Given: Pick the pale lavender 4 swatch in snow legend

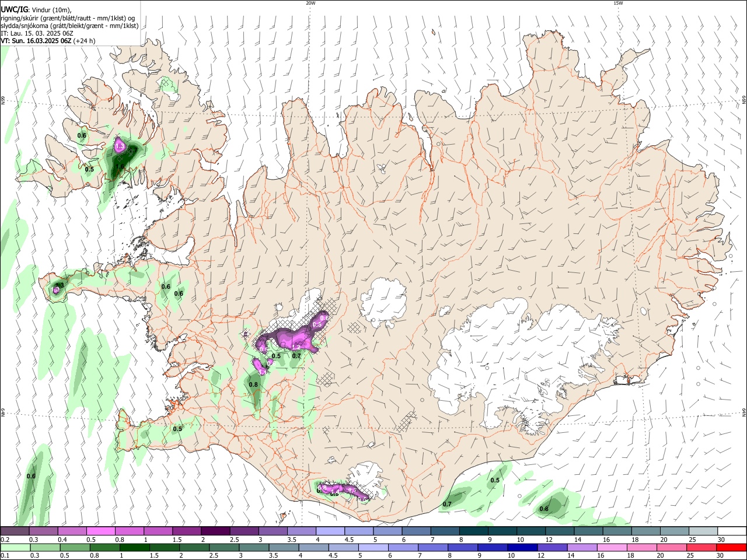Looking at the screenshot, I should (330, 531).
